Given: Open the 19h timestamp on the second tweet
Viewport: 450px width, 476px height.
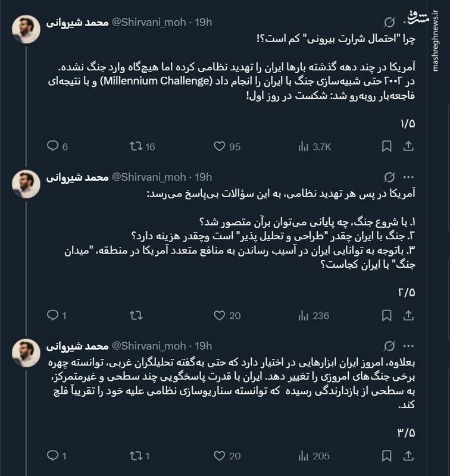Looking at the screenshot, I should pos(204,177).
